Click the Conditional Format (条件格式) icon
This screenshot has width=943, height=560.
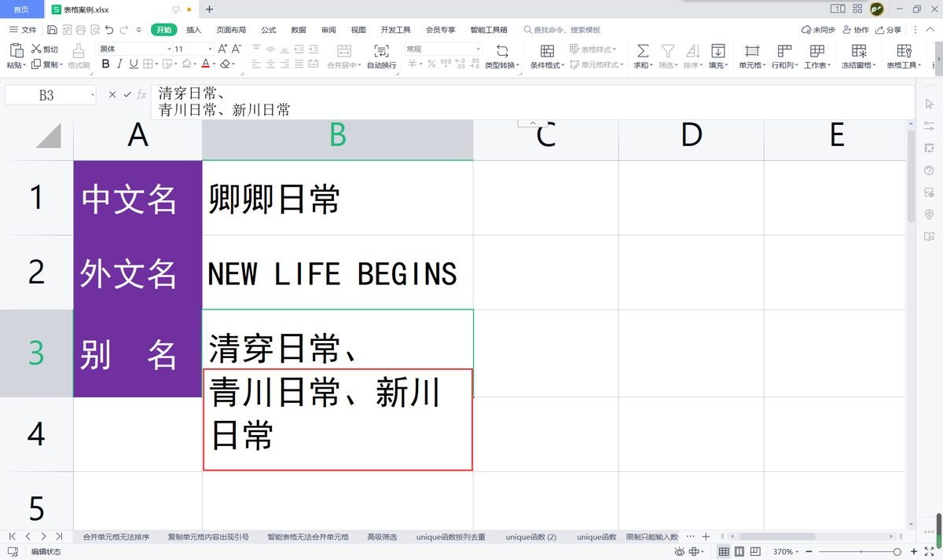(547, 51)
